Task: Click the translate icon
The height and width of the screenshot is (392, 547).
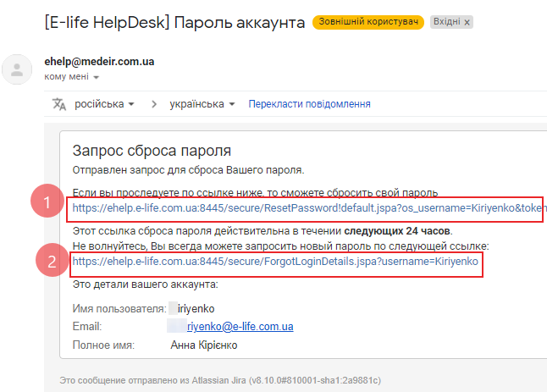Action: pyautogui.click(x=59, y=104)
